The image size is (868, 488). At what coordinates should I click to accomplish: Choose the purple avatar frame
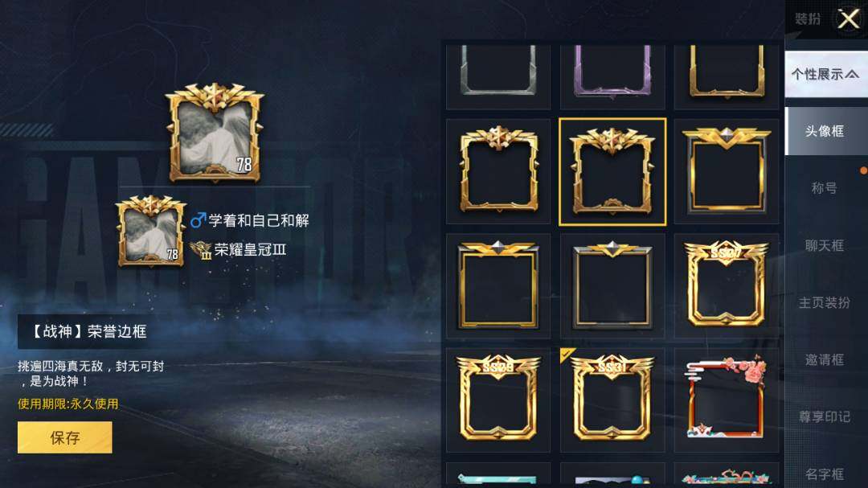612,76
